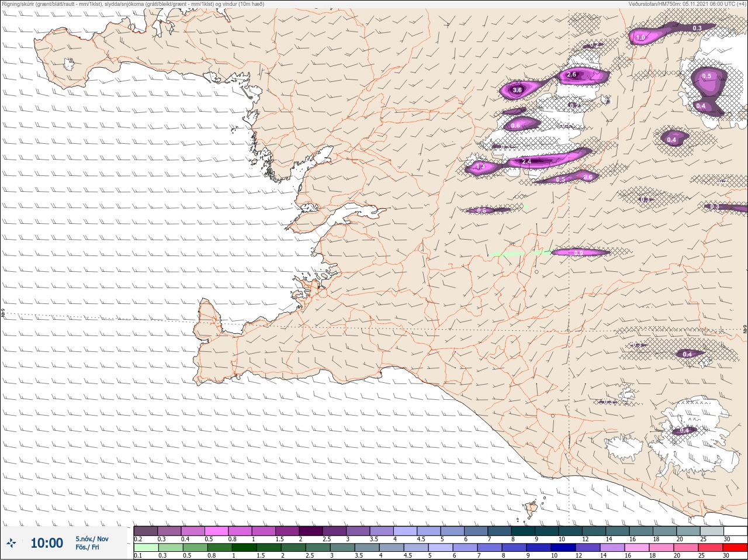
Task: Click the 2.6 precipitation value on the map
Action: pos(572,75)
